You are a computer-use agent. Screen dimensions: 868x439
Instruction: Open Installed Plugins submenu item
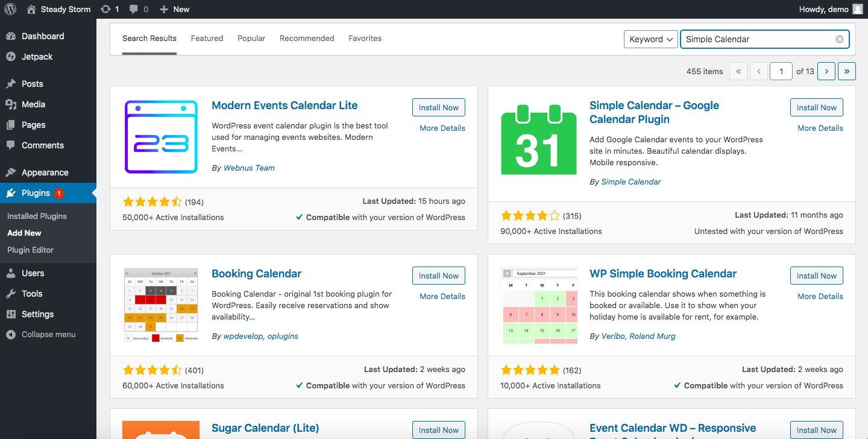coord(37,216)
